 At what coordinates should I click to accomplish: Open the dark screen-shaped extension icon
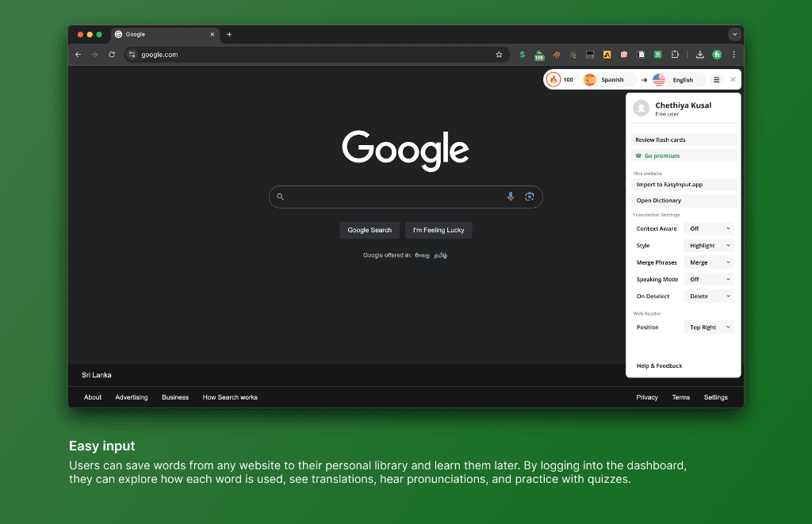[590, 55]
